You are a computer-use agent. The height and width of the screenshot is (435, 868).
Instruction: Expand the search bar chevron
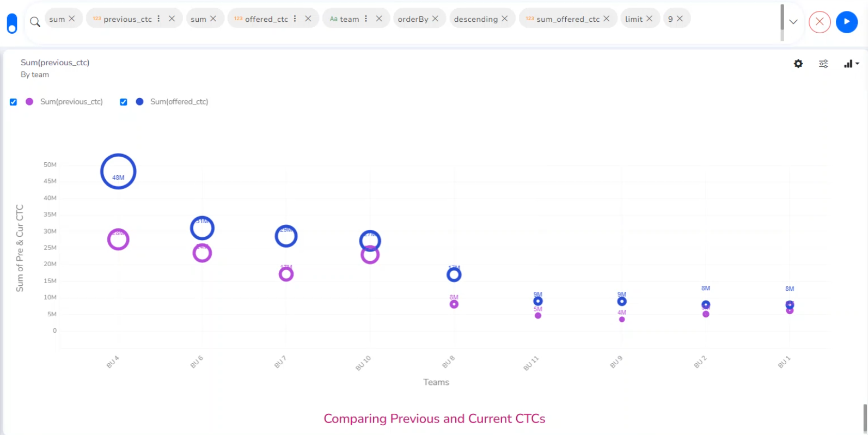pyautogui.click(x=793, y=22)
